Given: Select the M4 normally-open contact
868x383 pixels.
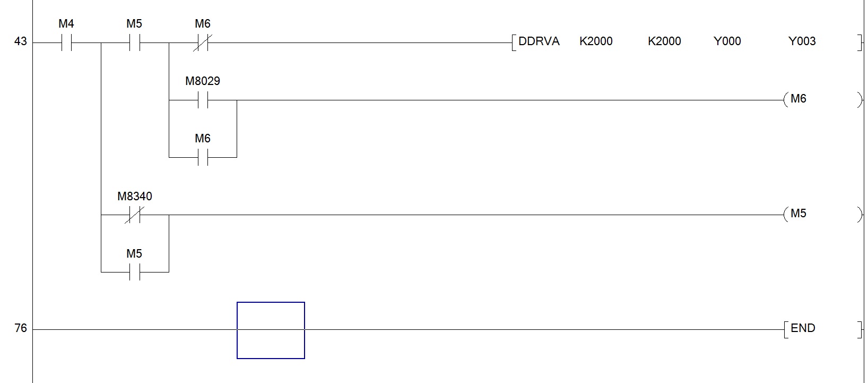Looking at the screenshot, I should click(x=66, y=43).
